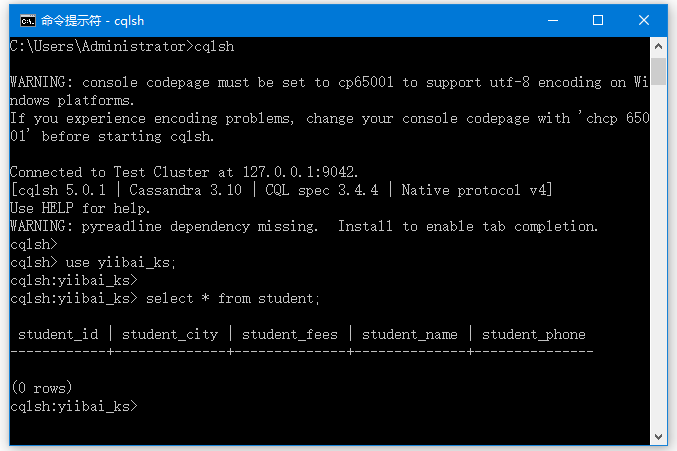Click the "select * from student;" command text
Viewport: 677px width, 451px height.
233,298
